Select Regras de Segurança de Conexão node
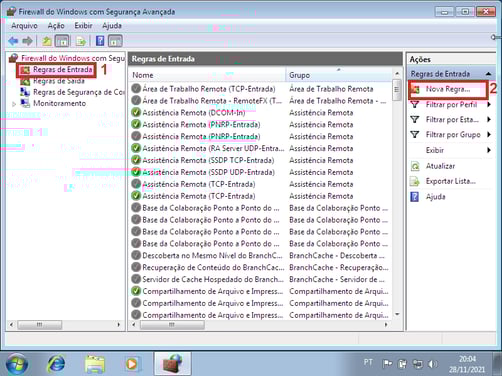 (x=79, y=92)
